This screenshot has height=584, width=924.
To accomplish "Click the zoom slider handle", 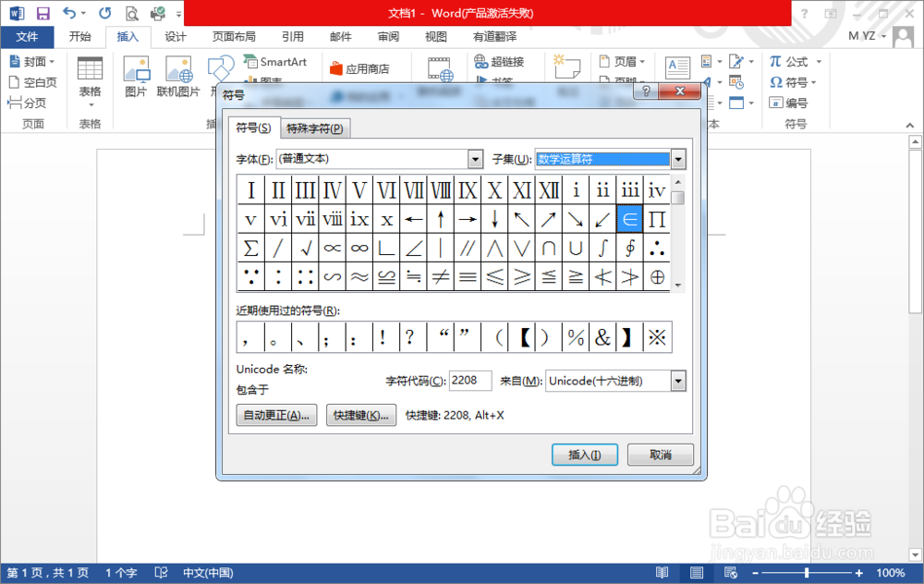I will [806, 572].
